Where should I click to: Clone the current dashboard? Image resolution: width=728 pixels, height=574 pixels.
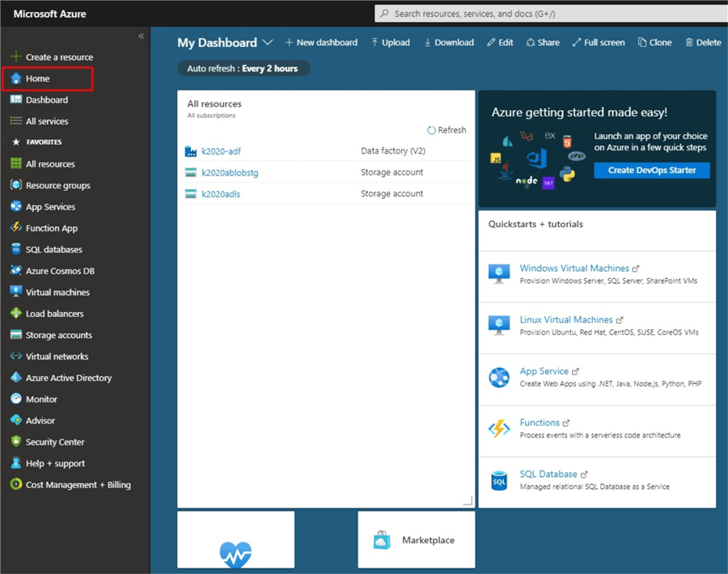tap(655, 42)
